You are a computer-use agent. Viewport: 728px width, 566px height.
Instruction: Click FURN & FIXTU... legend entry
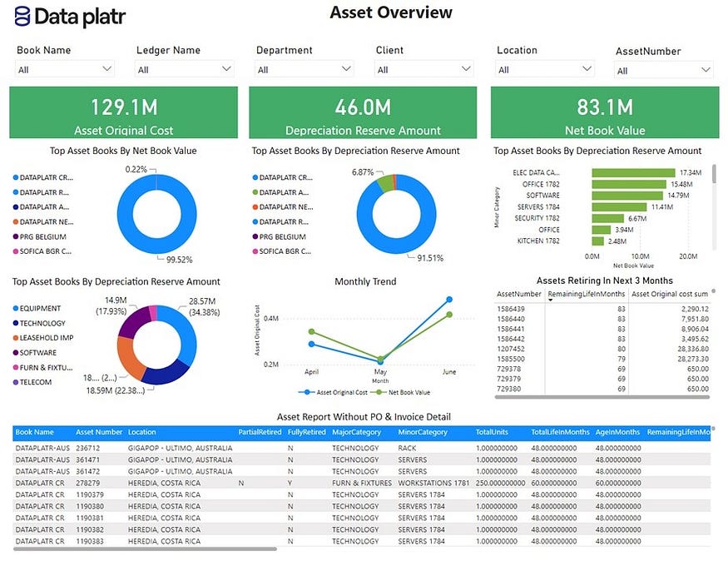pyautogui.click(x=43, y=367)
